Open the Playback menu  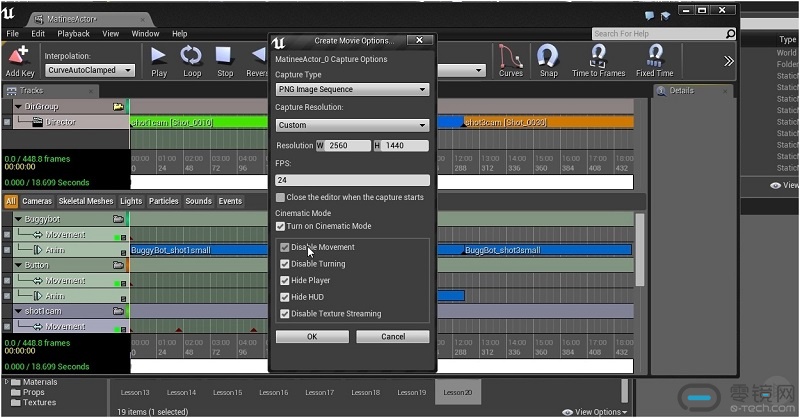point(73,34)
